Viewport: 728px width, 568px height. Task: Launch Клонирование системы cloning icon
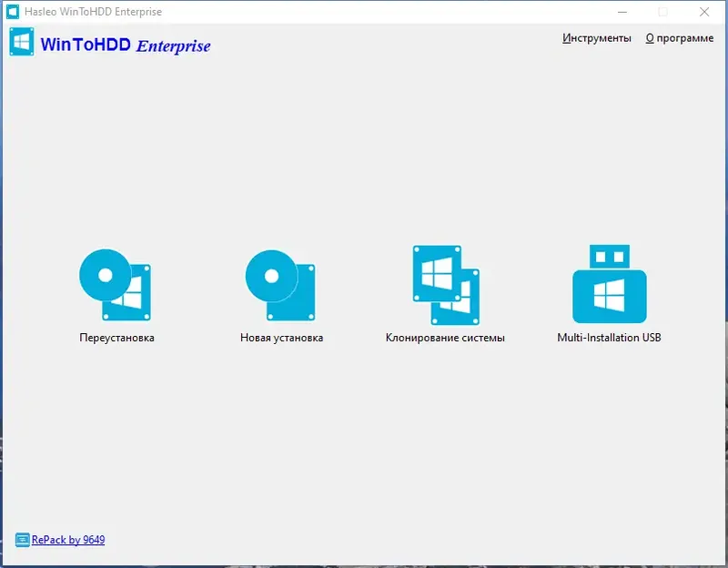(x=444, y=282)
